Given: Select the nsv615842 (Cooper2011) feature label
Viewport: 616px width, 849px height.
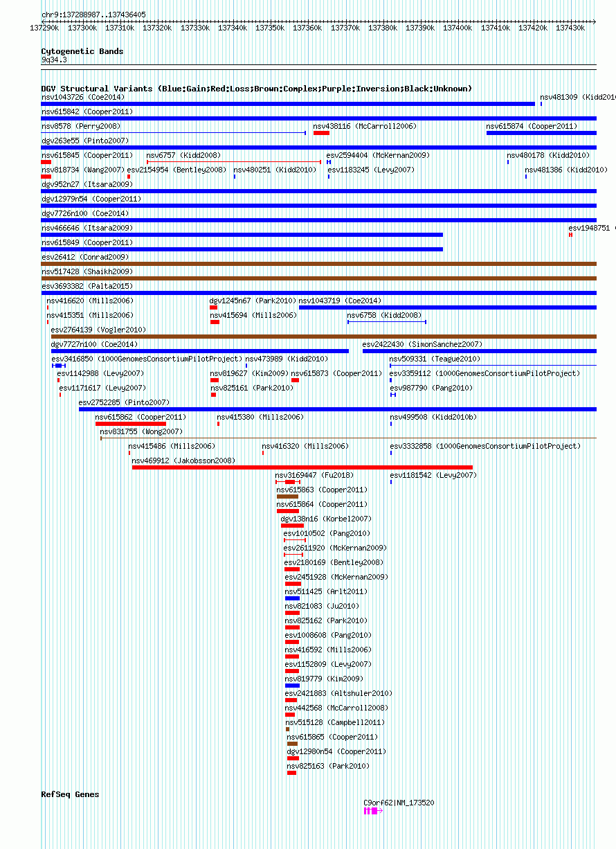Looking at the screenshot, I should pyautogui.click(x=87, y=111).
